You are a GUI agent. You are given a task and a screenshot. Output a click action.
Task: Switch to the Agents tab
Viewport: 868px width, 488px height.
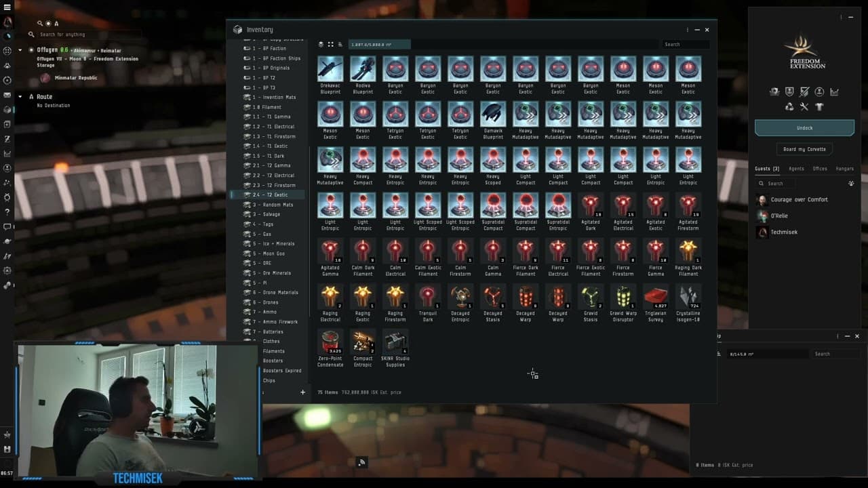796,169
